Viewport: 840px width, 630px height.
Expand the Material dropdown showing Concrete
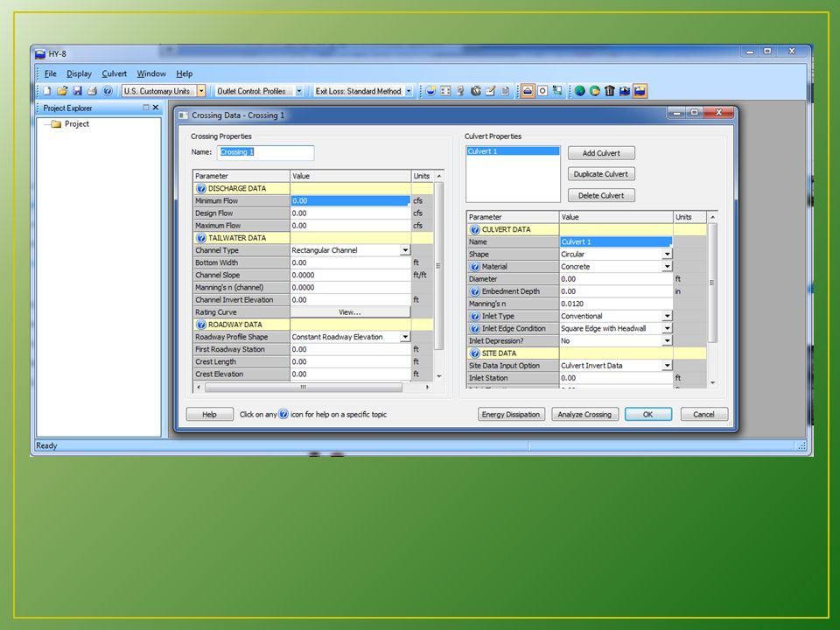667,267
